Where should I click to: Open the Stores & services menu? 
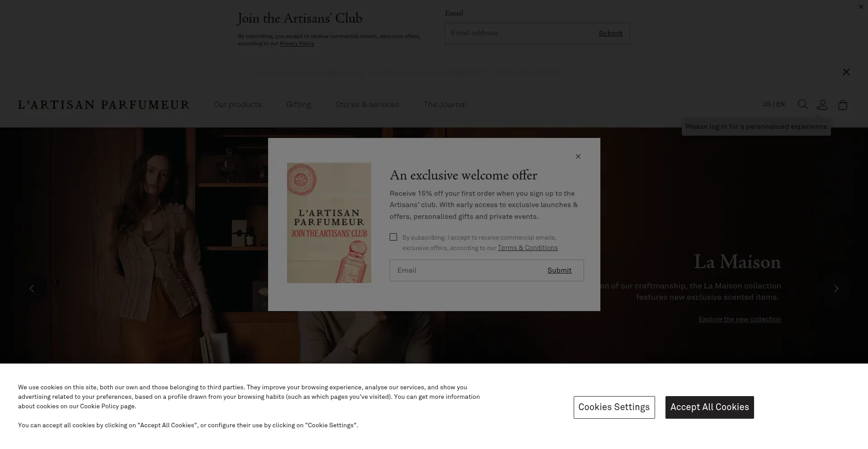click(367, 104)
